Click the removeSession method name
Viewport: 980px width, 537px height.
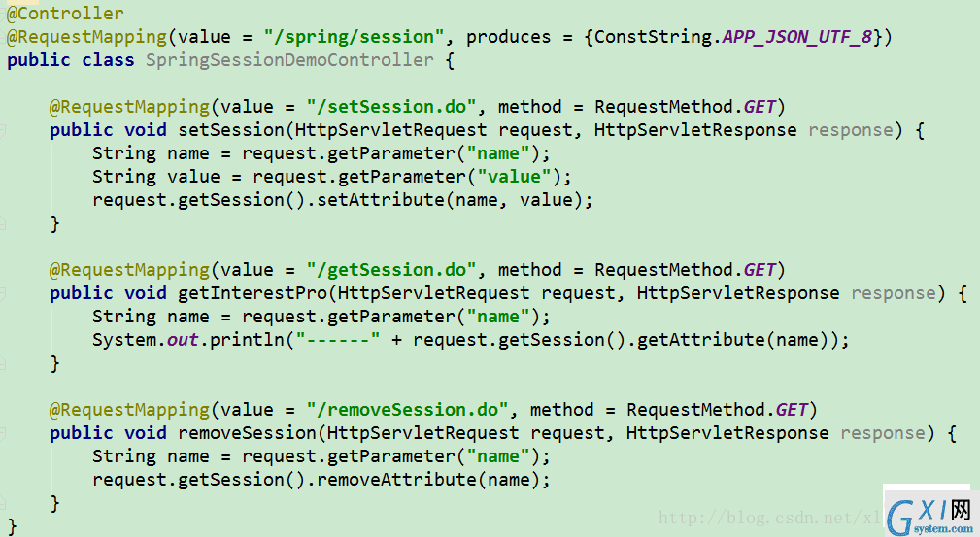(248, 433)
